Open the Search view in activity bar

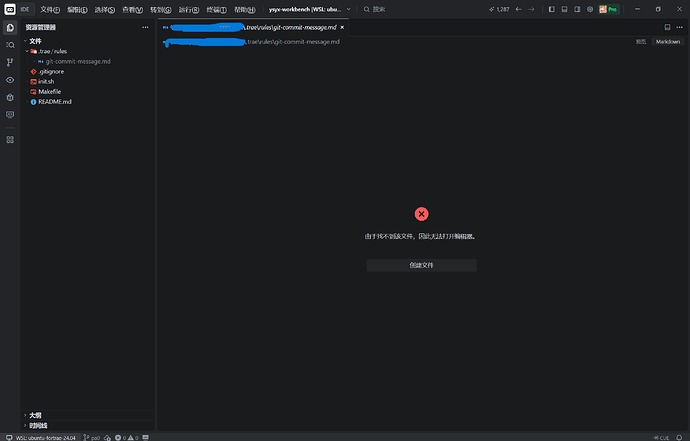pyautogui.click(x=10, y=45)
